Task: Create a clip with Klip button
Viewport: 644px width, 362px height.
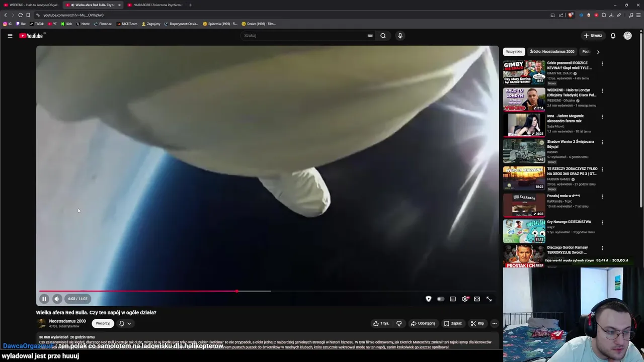Action: pos(477,323)
